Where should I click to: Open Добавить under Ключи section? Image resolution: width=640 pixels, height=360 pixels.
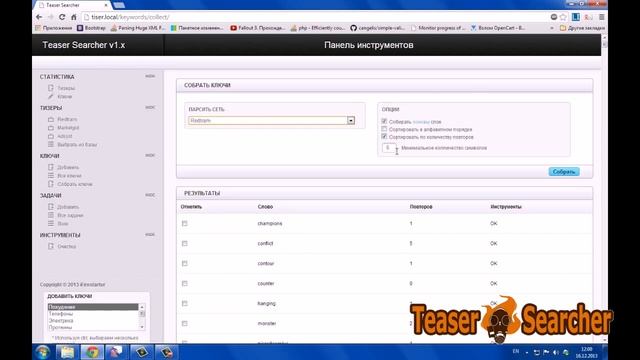click(68, 167)
